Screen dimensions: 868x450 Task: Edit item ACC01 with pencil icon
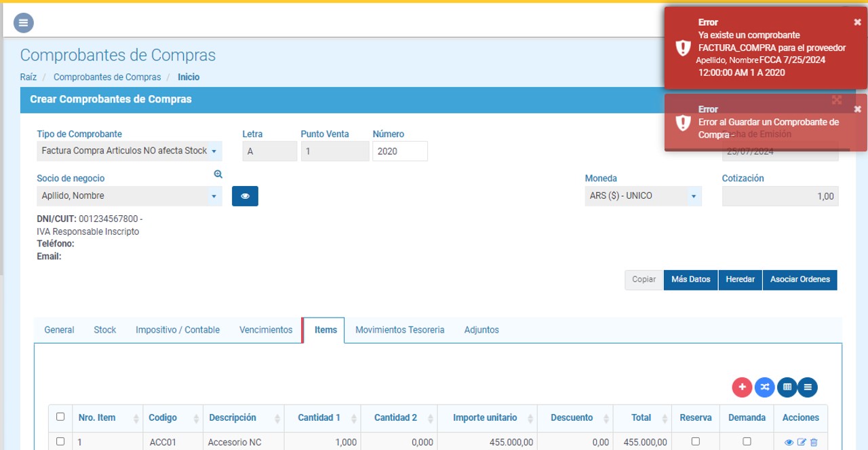pyautogui.click(x=802, y=443)
